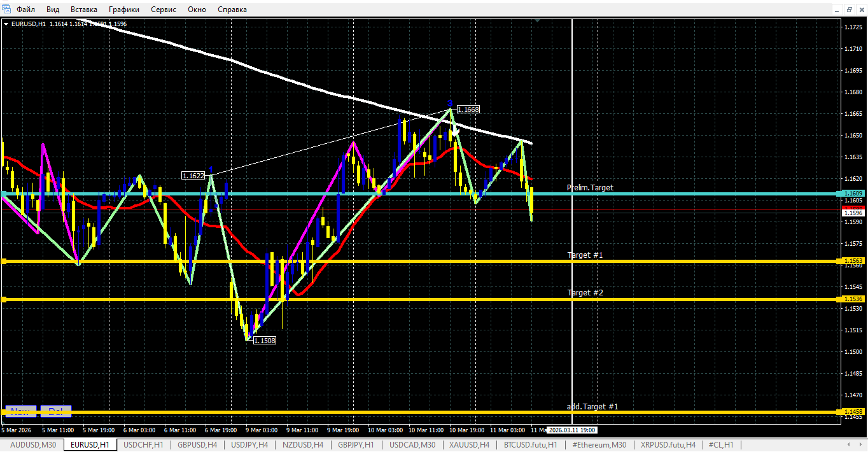
Task: Switch to the EURUSD,H1 chart tab
Action: pos(90,444)
